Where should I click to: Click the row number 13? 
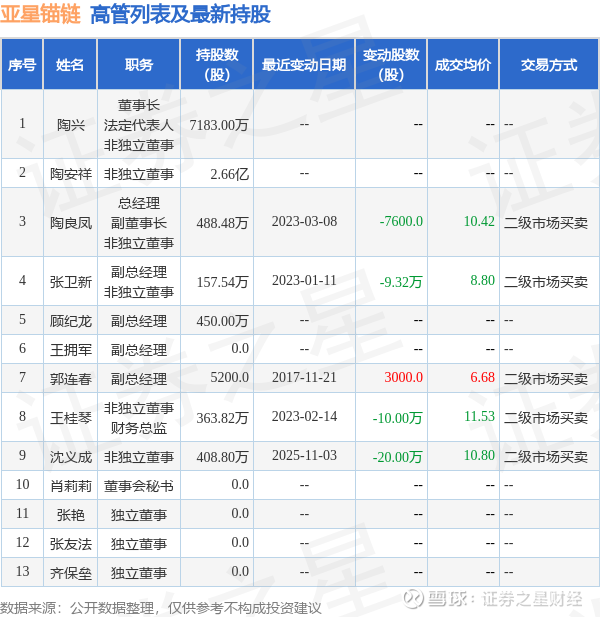point(22,571)
